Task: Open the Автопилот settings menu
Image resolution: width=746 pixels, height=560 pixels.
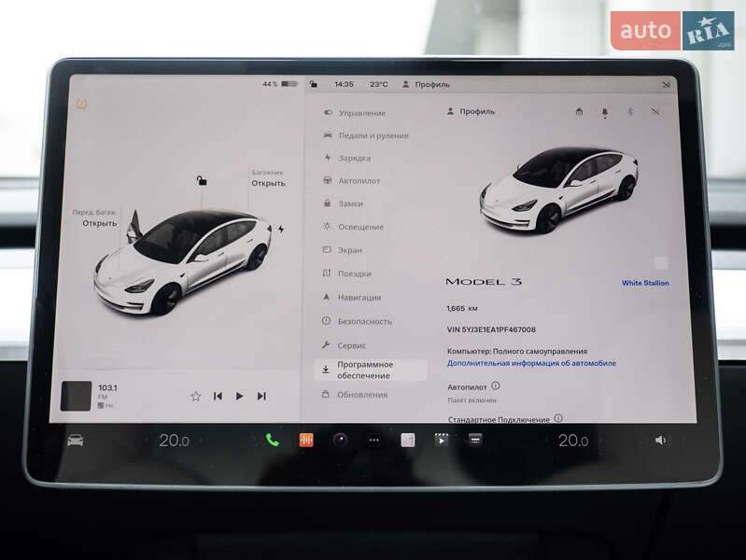Action: 352,181
